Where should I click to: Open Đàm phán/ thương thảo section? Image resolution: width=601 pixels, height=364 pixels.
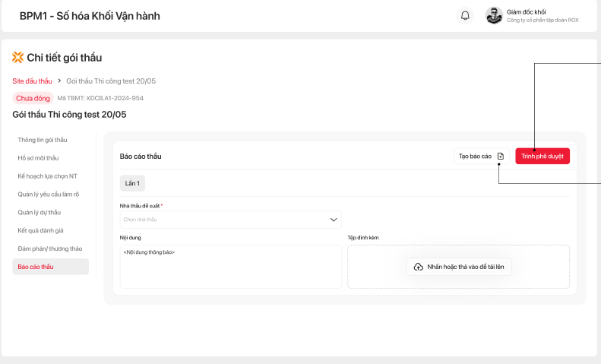coord(49,248)
